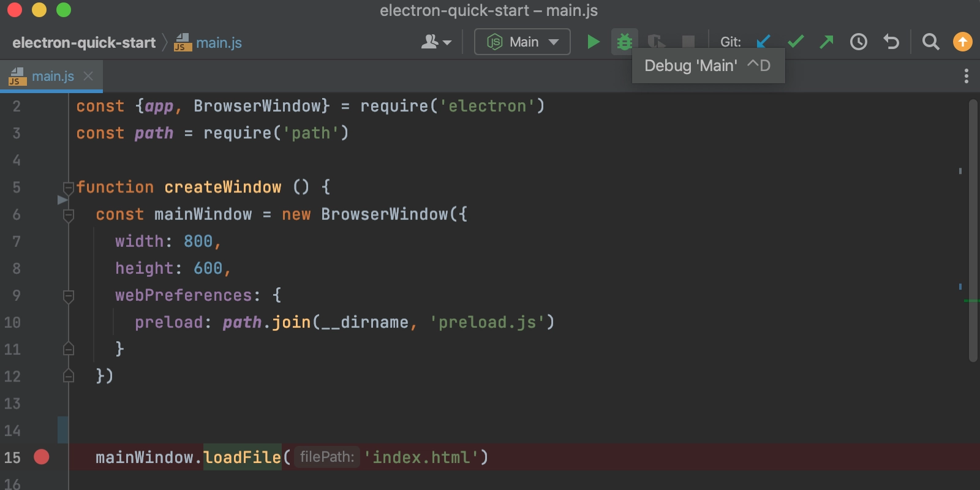Click the 'Git:' toolbar label
This screenshot has width=980, height=490.
731,42
